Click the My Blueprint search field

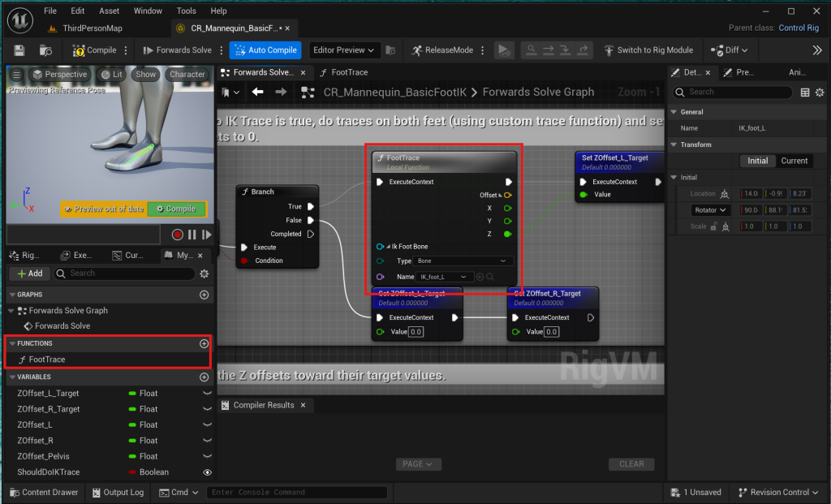click(x=124, y=274)
